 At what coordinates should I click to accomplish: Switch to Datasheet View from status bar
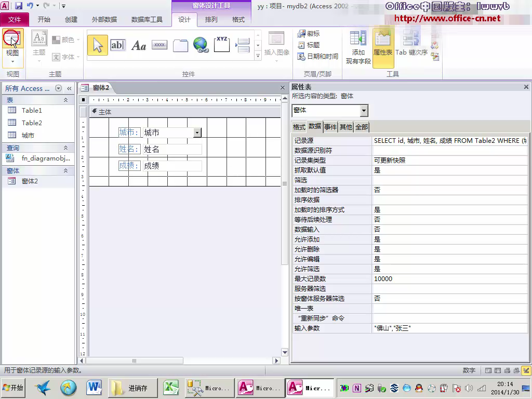pos(498,370)
